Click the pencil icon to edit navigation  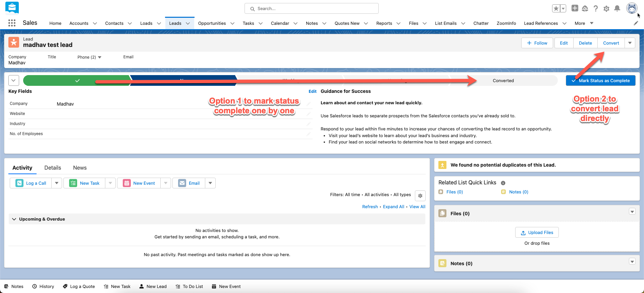coord(636,23)
